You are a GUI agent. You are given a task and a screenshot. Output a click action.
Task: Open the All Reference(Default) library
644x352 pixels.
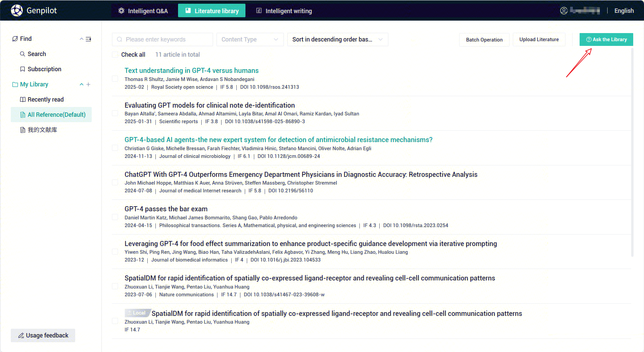click(51, 115)
